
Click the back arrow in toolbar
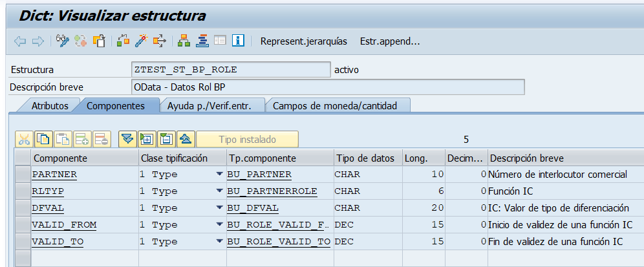pos(20,41)
